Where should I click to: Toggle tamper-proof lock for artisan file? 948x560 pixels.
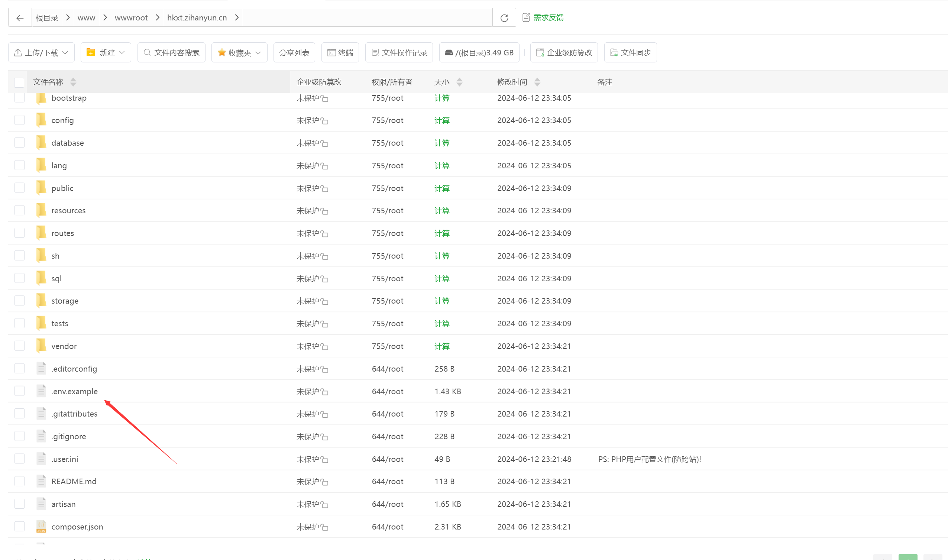[x=324, y=505]
